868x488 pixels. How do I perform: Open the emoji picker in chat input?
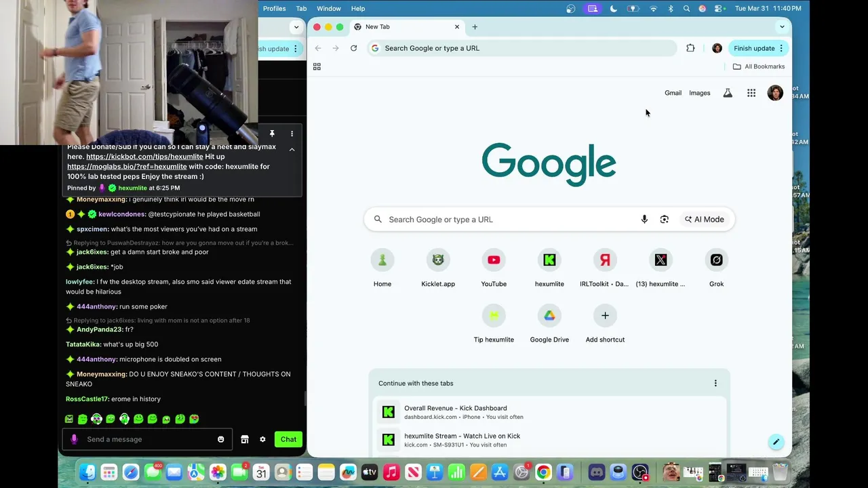pyautogui.click(x=220, y=439)
